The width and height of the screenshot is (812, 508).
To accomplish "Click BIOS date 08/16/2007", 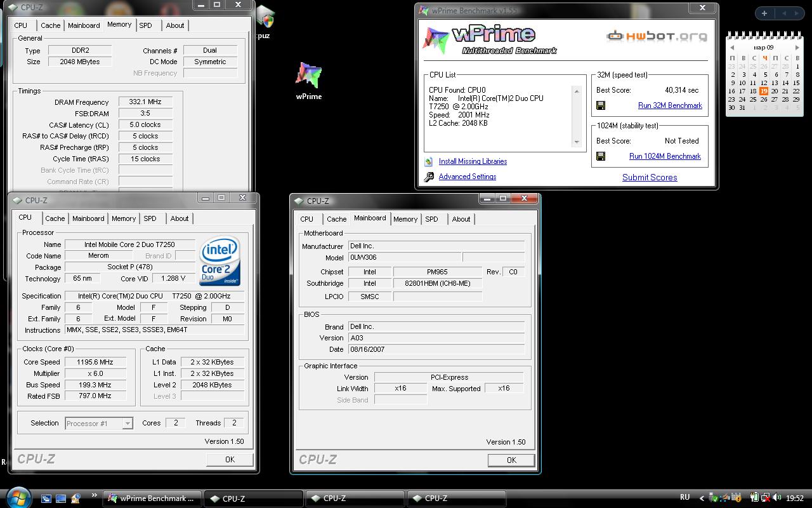I will (x=436, y=349).
